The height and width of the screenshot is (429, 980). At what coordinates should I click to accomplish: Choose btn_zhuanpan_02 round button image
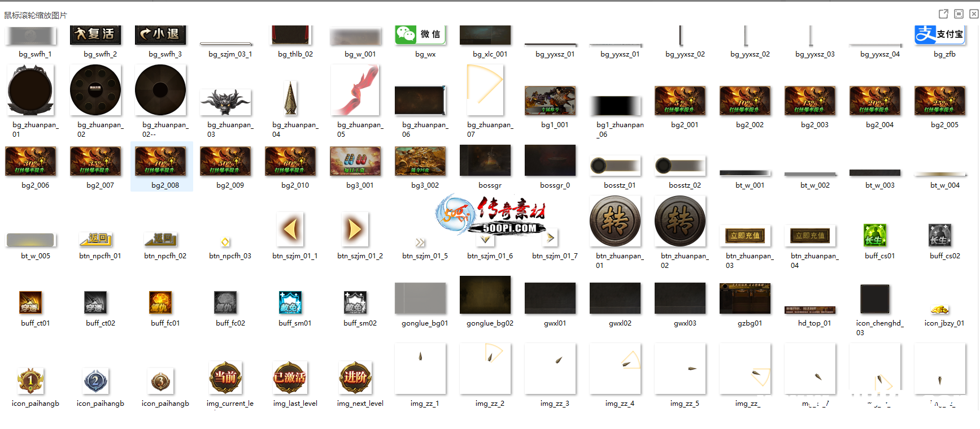coord(680,221)
